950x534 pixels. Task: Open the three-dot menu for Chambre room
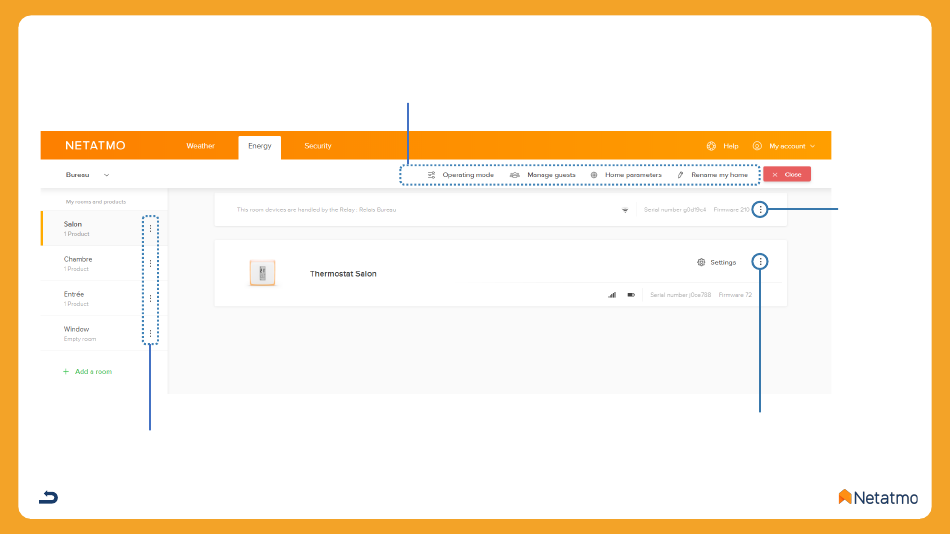point(150,264)
